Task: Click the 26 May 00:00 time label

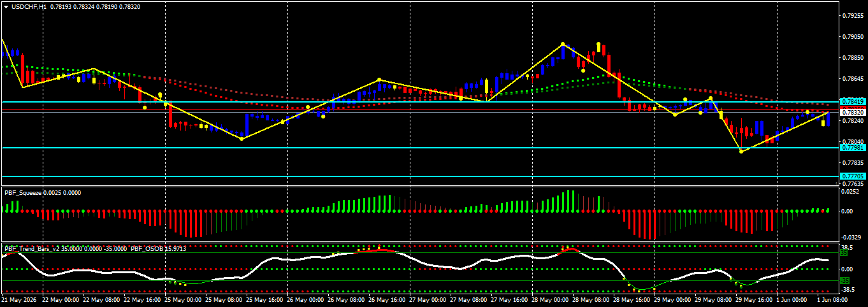Action: tap(306, 299)
